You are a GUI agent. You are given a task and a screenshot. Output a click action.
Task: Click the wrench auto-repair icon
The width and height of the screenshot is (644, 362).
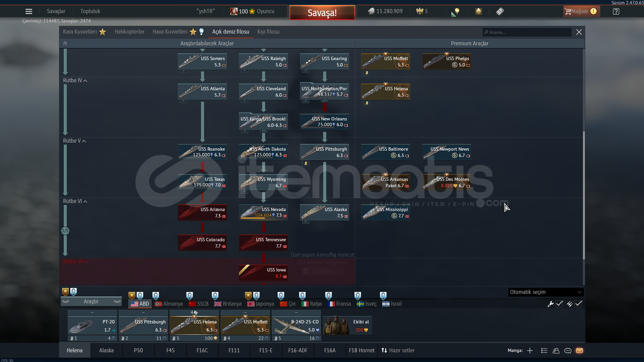tap(551, 304)
